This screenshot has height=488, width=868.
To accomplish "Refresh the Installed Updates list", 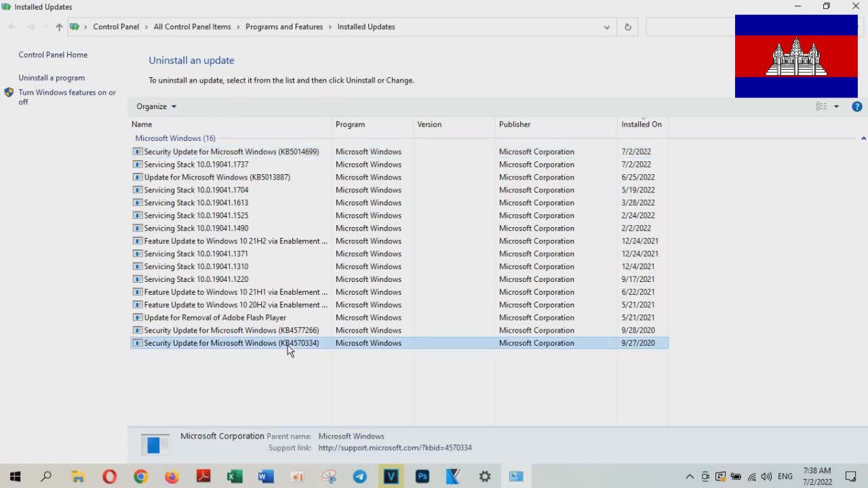I will (x=627, y=27).
